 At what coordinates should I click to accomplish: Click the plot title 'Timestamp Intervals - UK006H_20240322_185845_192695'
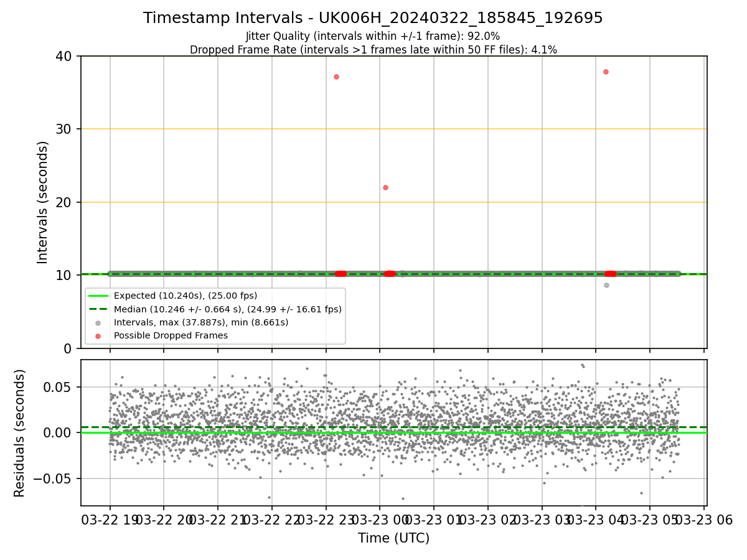373,18
